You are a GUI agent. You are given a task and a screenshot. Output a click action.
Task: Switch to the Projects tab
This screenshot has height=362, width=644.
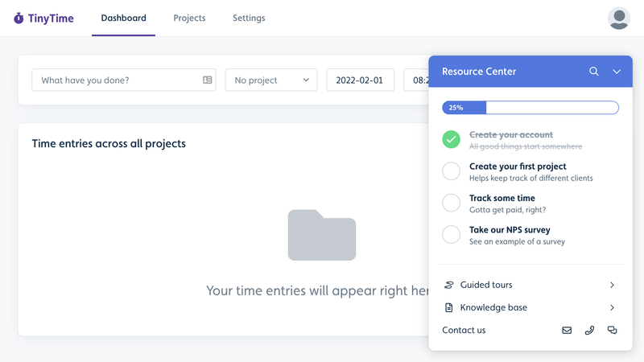pos(189,18)
